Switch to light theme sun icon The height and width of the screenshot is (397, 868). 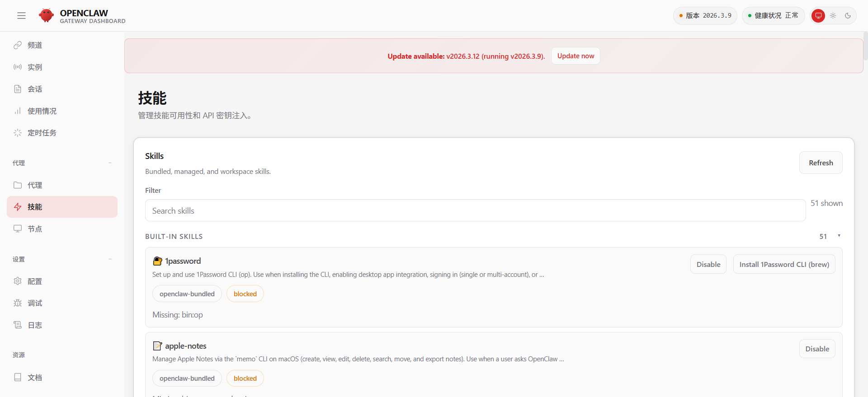[833, 16]
